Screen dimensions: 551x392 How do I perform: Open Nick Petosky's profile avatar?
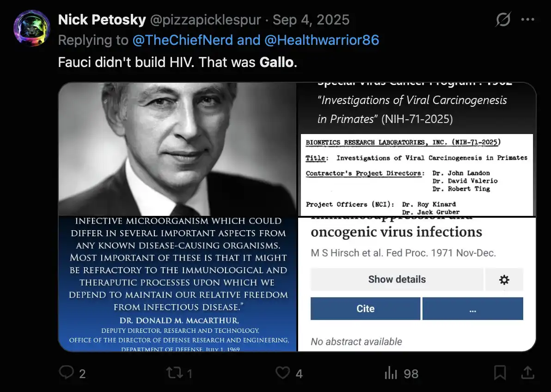pos(32,28)
